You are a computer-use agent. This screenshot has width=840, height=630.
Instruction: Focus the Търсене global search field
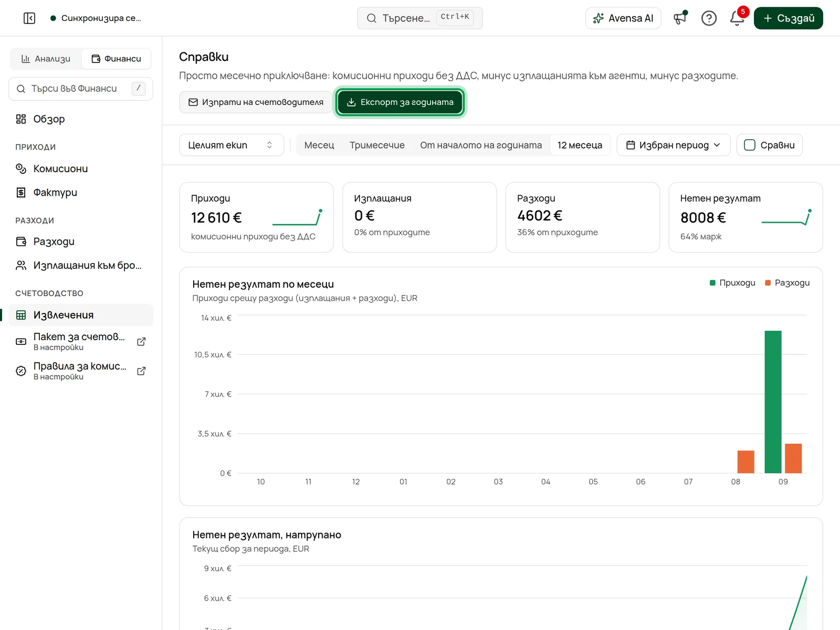click(419, 18)
